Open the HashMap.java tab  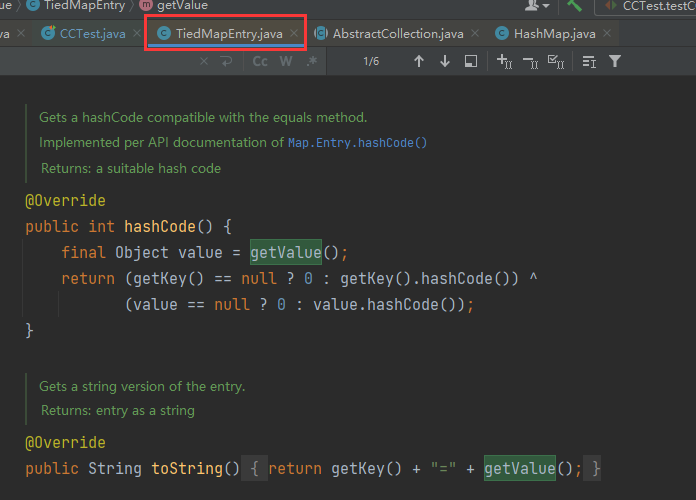point(554,34)
